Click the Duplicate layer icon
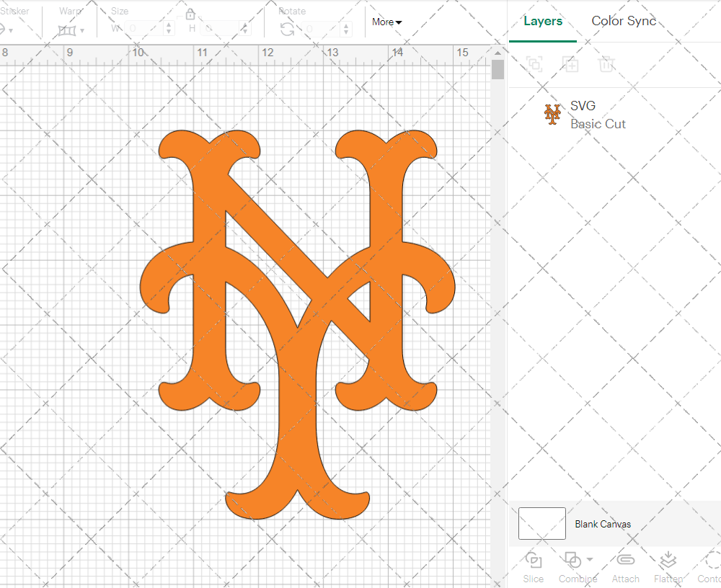 570,64
